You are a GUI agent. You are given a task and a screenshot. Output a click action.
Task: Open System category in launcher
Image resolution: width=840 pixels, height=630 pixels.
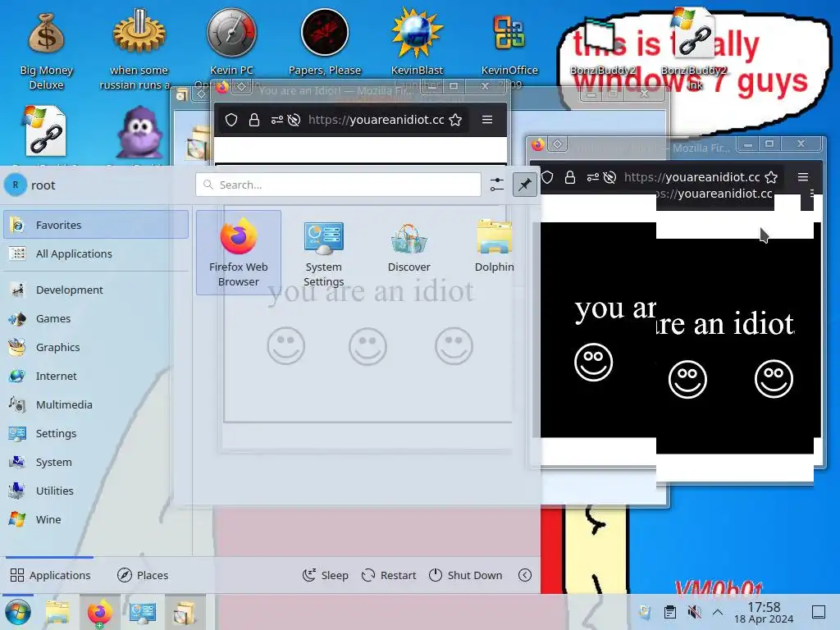click(96, 462)
